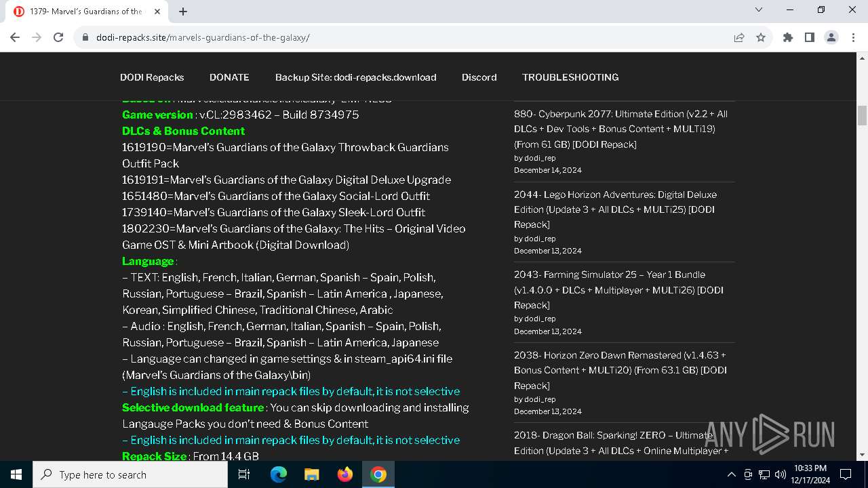This screenshot has width=868, height=488.
Task: Click the December 14, 2024 date
Action: 548,170
